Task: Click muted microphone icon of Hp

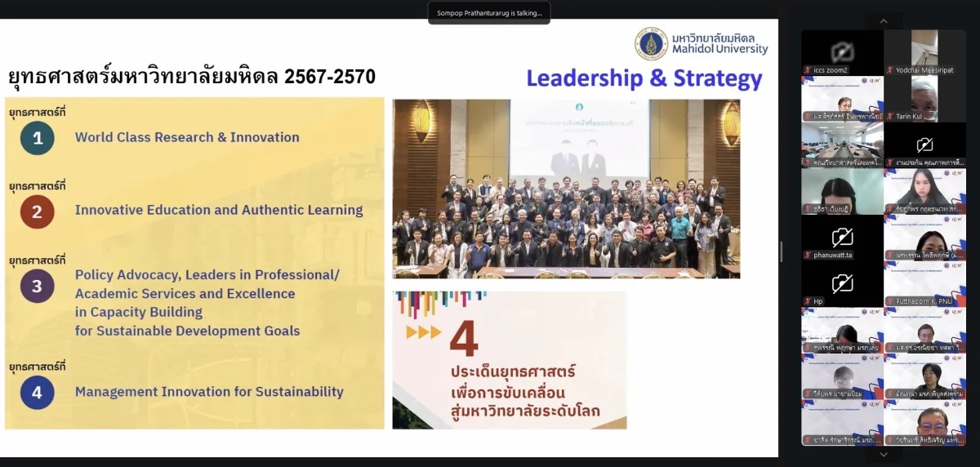Action: point(808,301)
